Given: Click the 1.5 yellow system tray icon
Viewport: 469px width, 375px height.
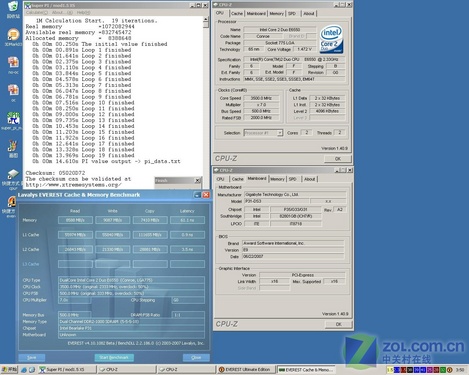Looking at the screenshot, I should pos(390,370).
